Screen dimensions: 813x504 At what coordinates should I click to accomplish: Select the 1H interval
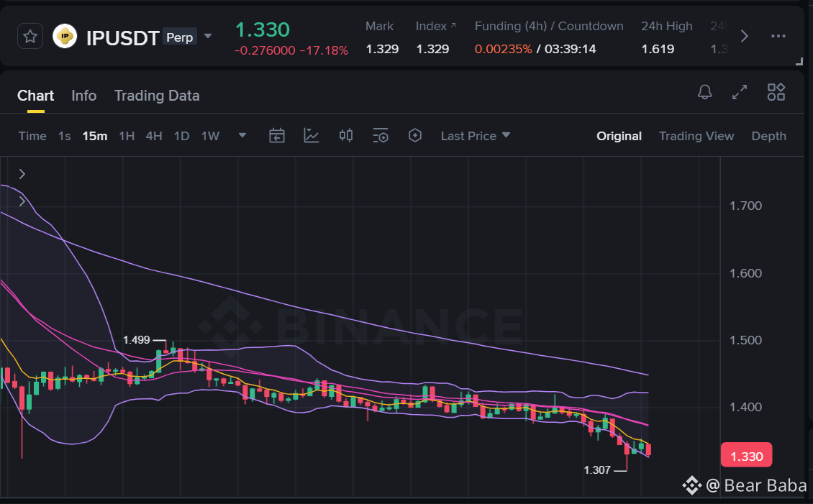click(x=127, y=136)
